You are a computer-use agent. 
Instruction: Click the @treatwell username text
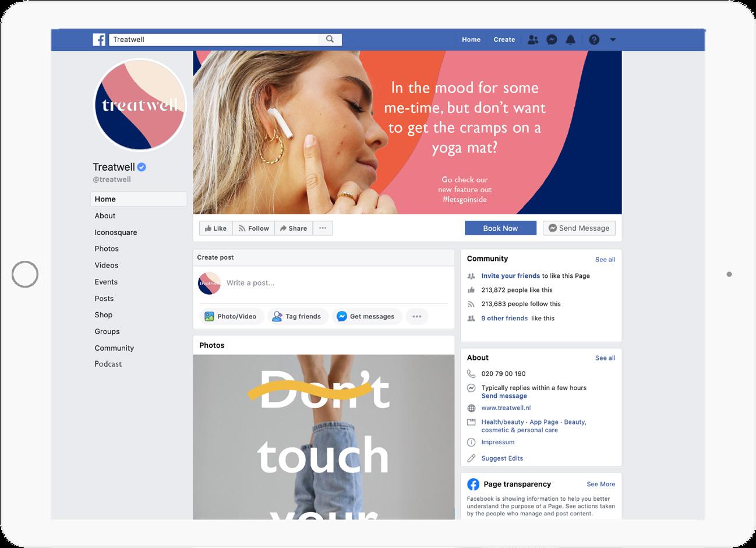tap(112, 180)
